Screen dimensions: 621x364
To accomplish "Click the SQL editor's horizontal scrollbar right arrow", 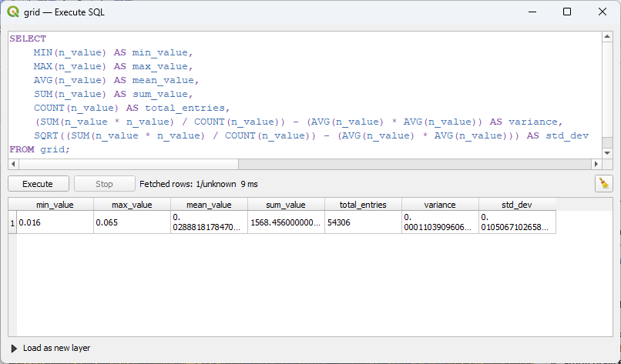I will [x=596, y=165].
